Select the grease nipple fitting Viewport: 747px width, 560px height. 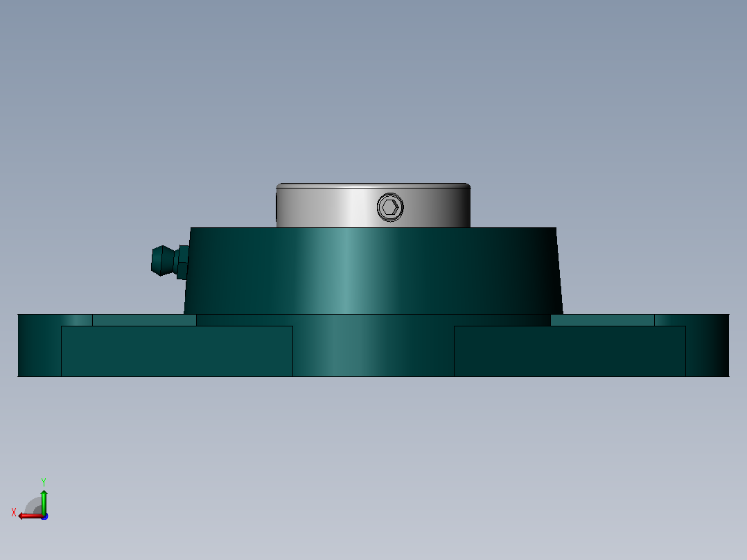(170, 261)
